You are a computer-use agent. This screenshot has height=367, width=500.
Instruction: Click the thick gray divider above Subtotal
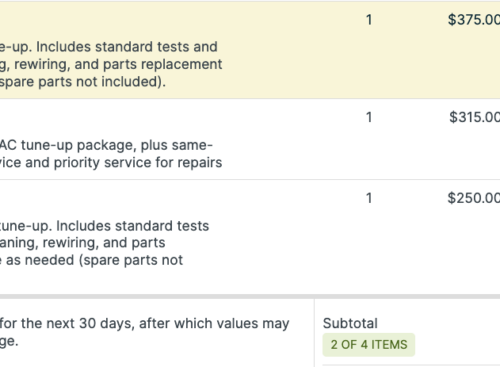pyautogui.click(x=250, y=296)
